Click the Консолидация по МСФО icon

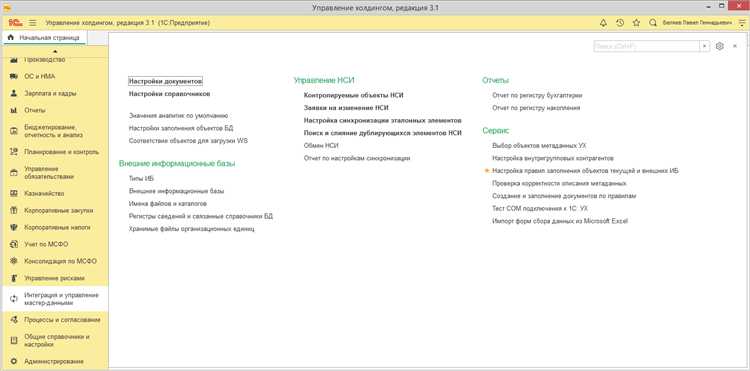click(14, 261)
